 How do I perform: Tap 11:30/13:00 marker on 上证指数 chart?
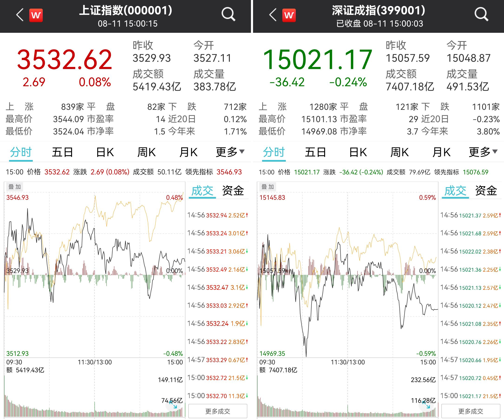point(95,362)
